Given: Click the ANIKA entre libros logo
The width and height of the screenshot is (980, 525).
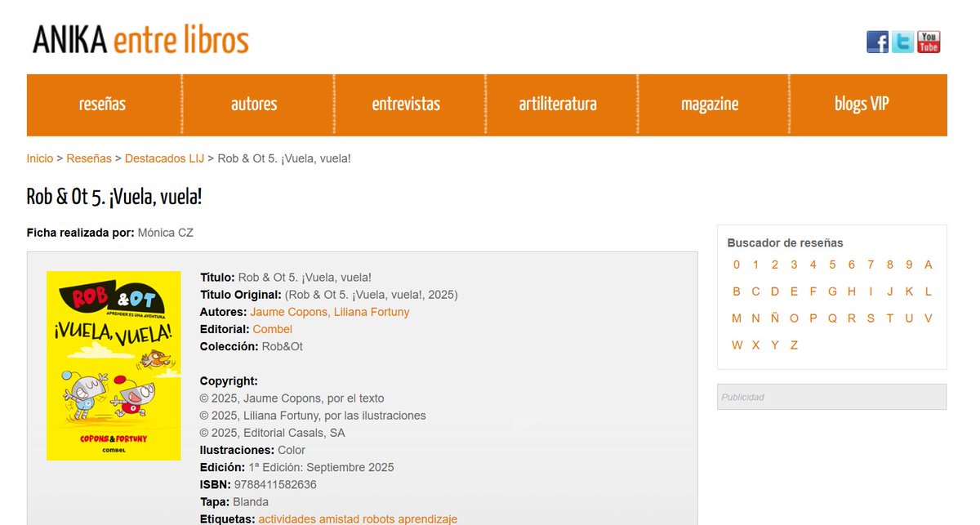Looking at the screenshot, I should pos(140,39).
